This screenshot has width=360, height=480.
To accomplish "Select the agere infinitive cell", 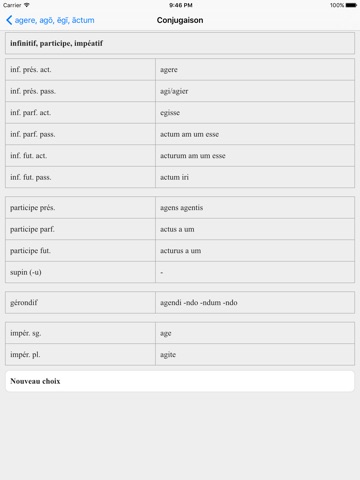I will (x=255, y=70).
